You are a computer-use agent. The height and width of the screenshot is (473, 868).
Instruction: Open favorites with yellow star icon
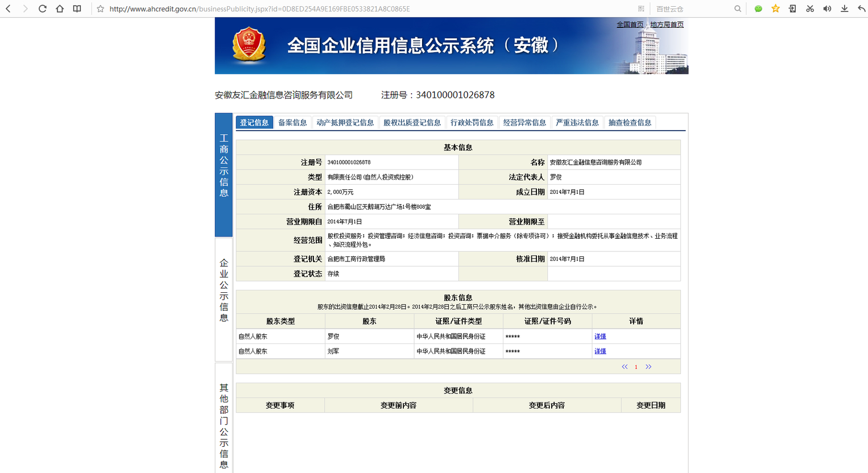click(775, 9)
